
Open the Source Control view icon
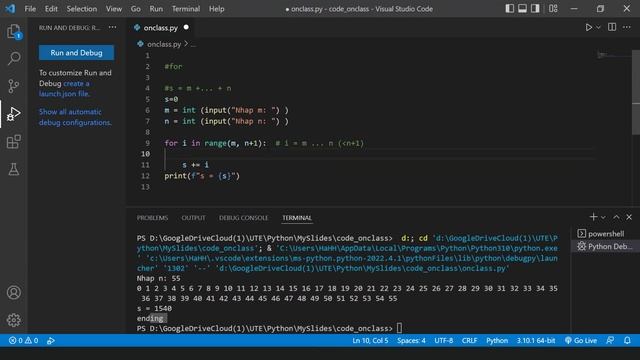coord(14,86)
